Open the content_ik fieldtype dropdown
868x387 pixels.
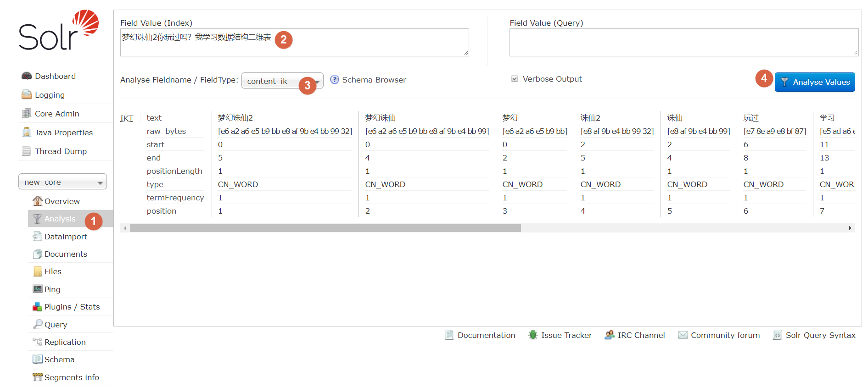click(282, 81)
